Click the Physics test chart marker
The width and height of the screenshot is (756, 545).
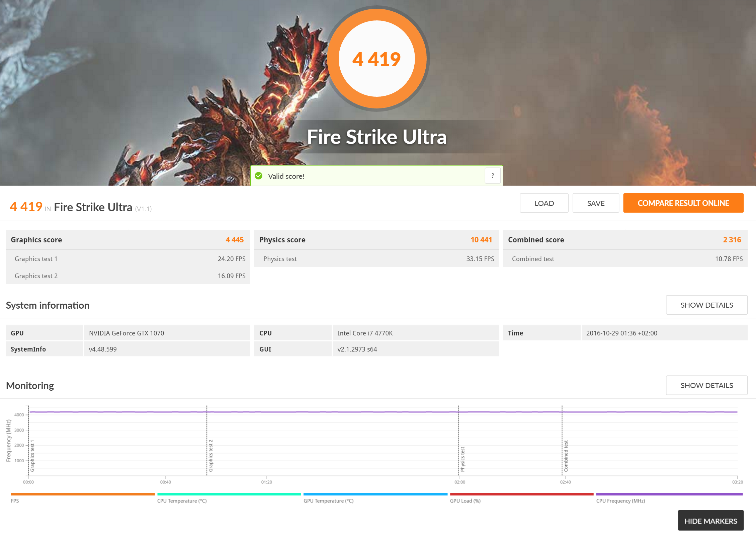click(x=463, y=459)
